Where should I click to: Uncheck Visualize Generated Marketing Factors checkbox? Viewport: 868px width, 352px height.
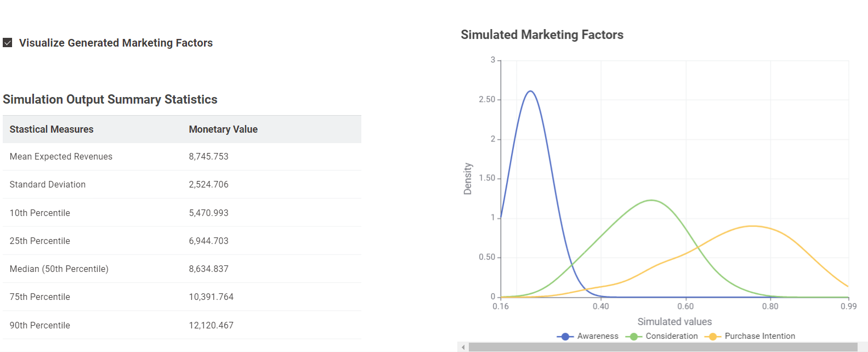8,43
